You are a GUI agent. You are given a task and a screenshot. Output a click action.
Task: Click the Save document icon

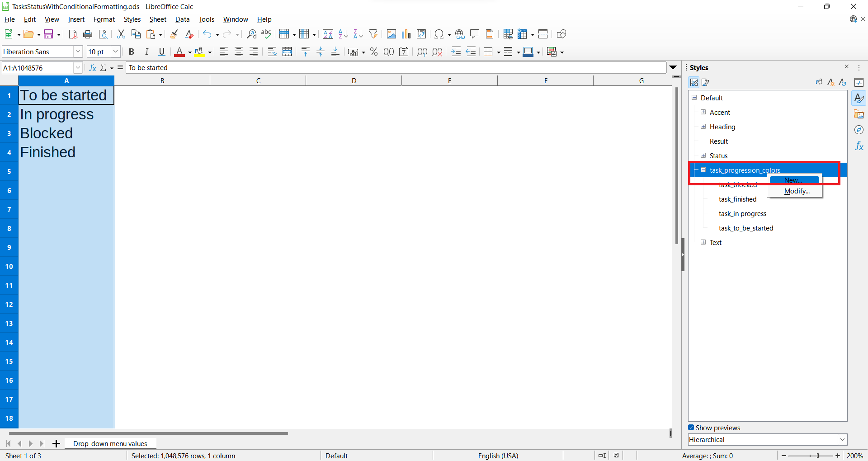coord(48,34)
